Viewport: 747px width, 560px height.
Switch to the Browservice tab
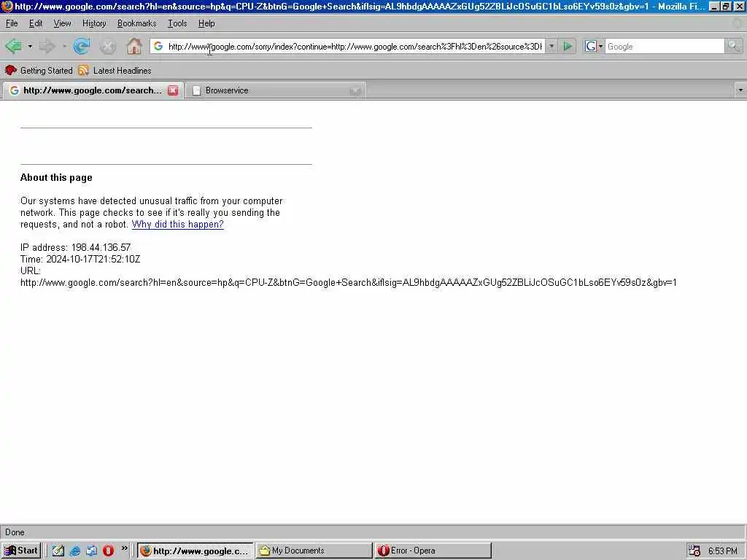275,90
